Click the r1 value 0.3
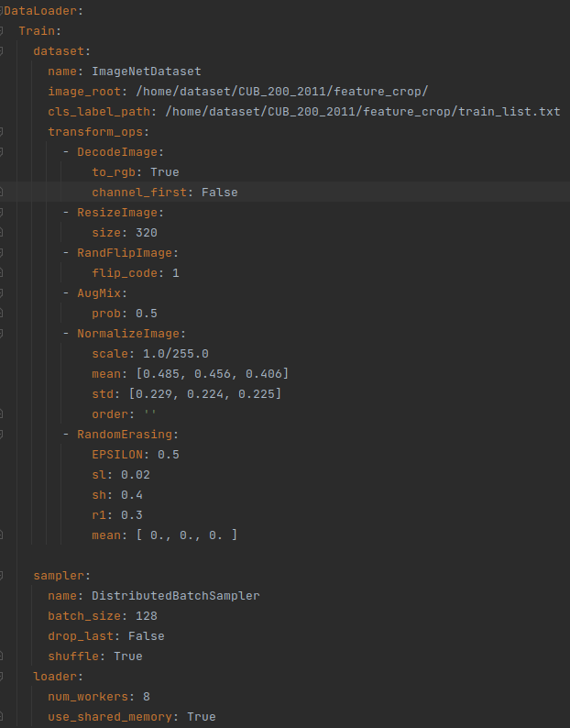570x728 pixels. 132,515
